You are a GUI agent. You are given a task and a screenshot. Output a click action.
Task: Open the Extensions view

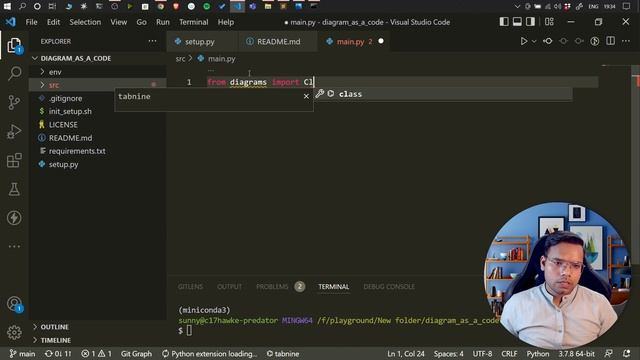pos(14,160)
